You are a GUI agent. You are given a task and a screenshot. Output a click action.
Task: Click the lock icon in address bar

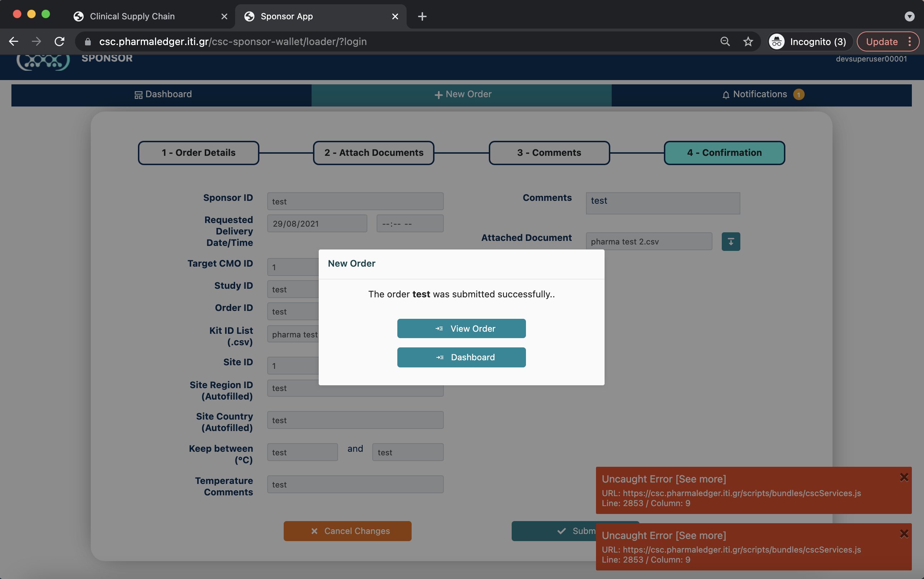click(88, 42)
